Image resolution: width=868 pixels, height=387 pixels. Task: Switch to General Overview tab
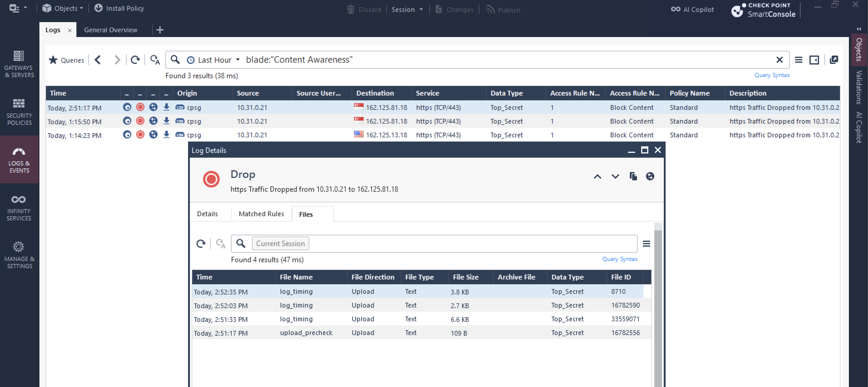[110, 30]
